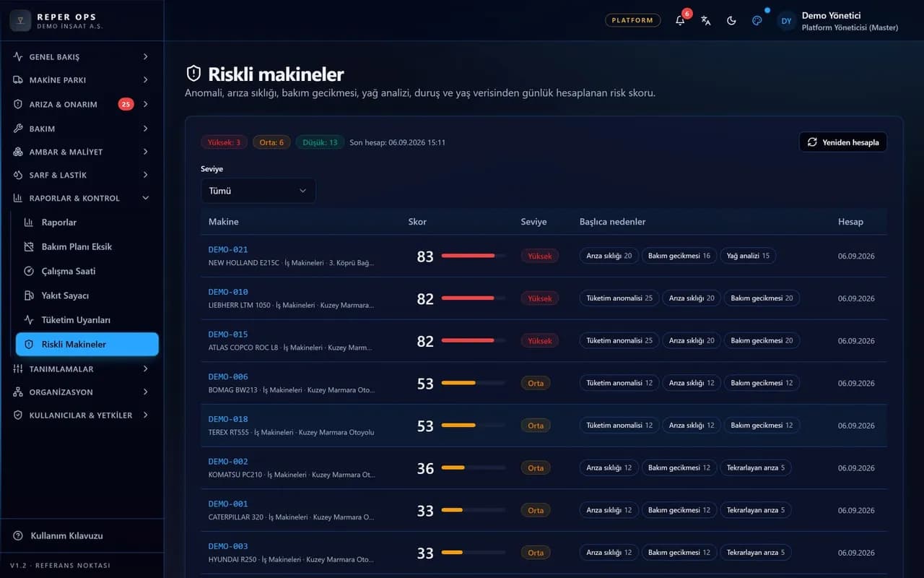Click the Orta level badge for DEMO-018
The image size is (924, 578).
(x=536, y=426)
